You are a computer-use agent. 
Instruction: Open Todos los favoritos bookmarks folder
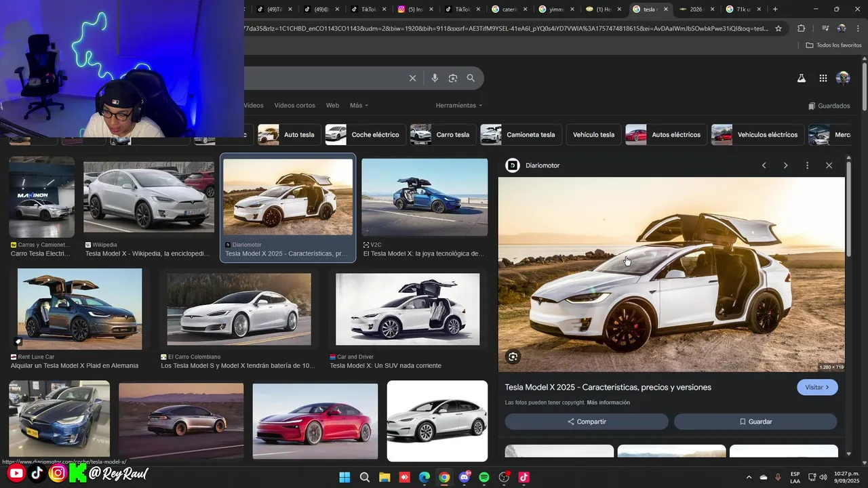[x=833, y=45]
